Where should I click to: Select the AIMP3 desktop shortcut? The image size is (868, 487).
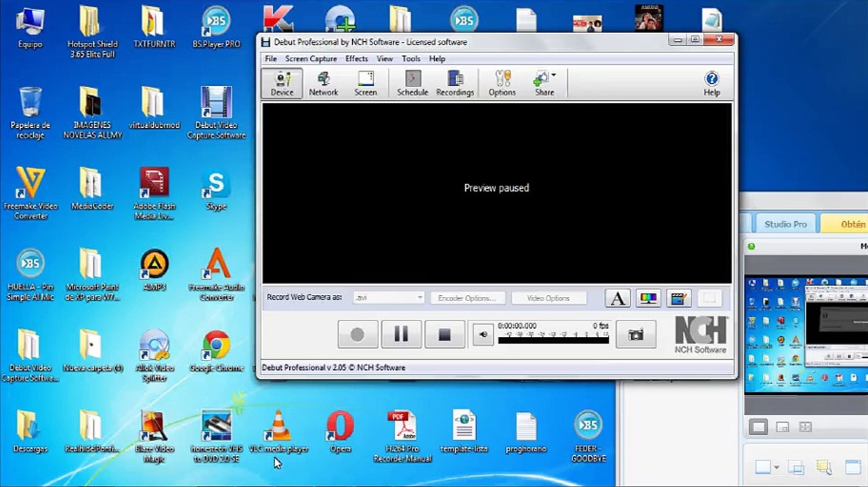pos(154,271)
